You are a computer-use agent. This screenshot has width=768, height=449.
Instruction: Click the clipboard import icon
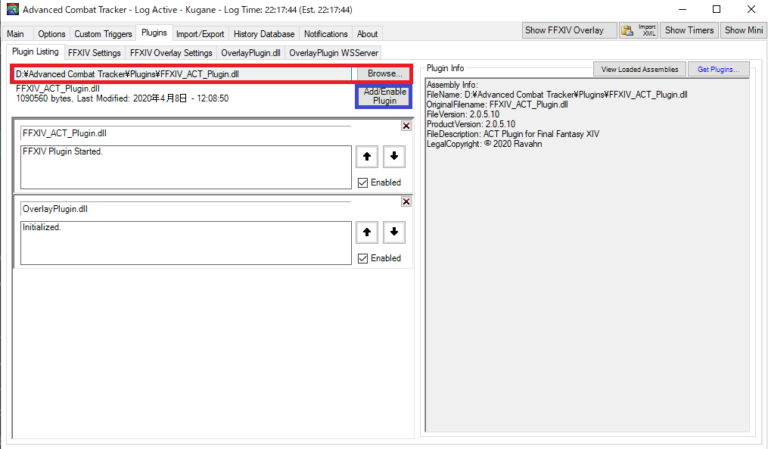point(626,31)
